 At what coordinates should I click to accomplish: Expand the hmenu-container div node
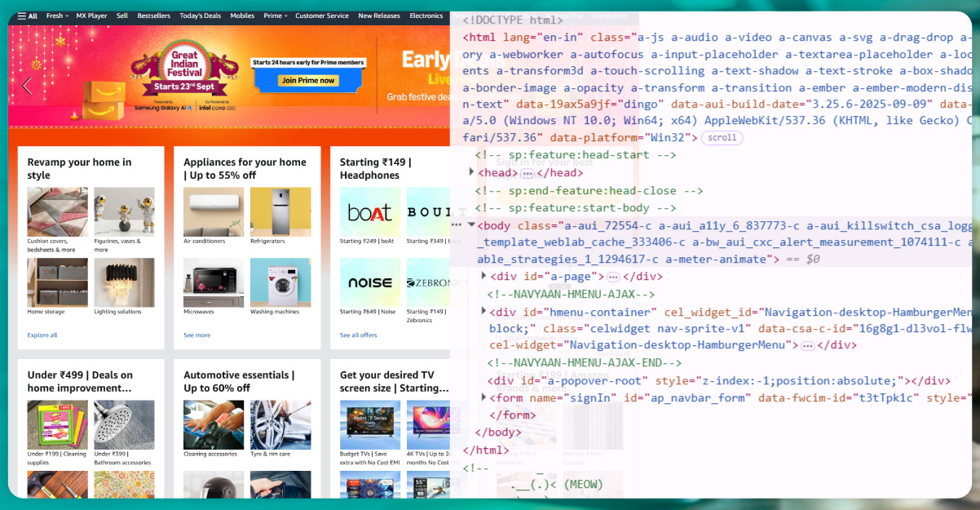(x=484, y=311)
